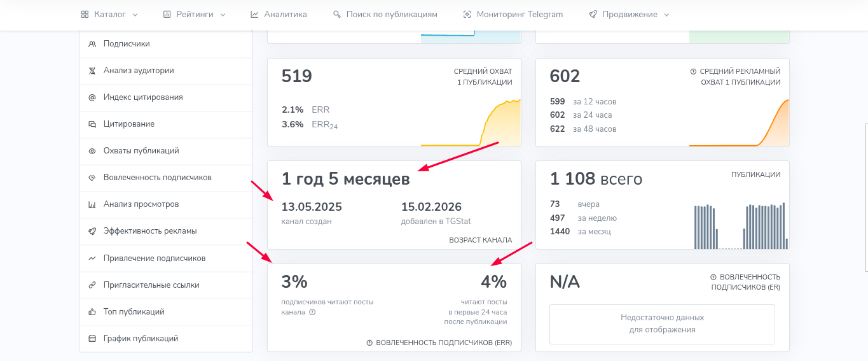Viewport: 868px width, 361px height.
Task: Click help icon before Вовлеченность подписчиков (ERR) footer
Action: tap(369, 343)
